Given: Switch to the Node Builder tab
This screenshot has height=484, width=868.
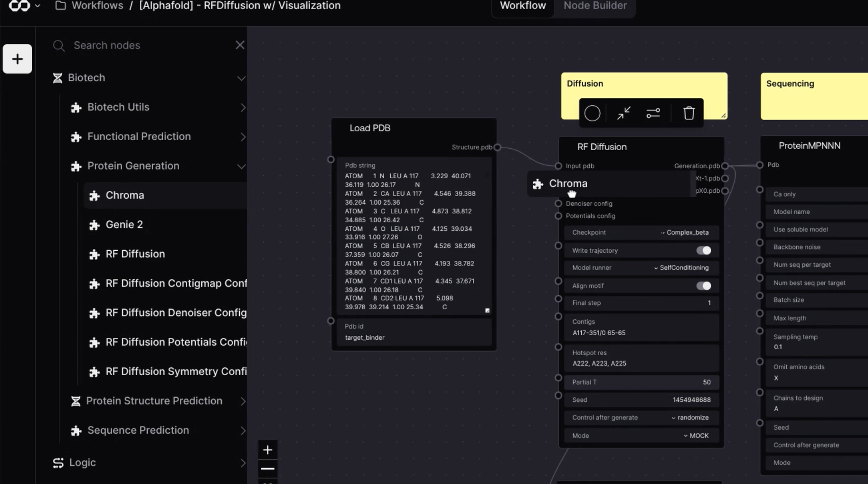Looking at the screenshot, I should pyautogui.click(x=595, y=6).
